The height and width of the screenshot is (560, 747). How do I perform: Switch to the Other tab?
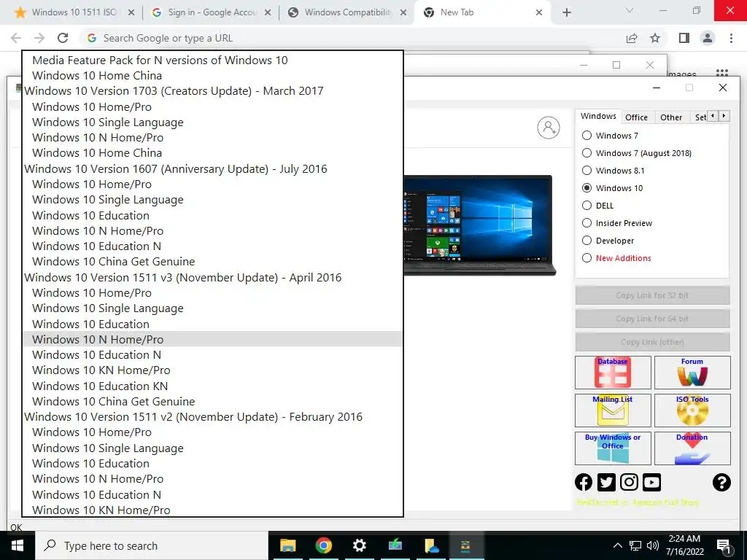point(671,117)
